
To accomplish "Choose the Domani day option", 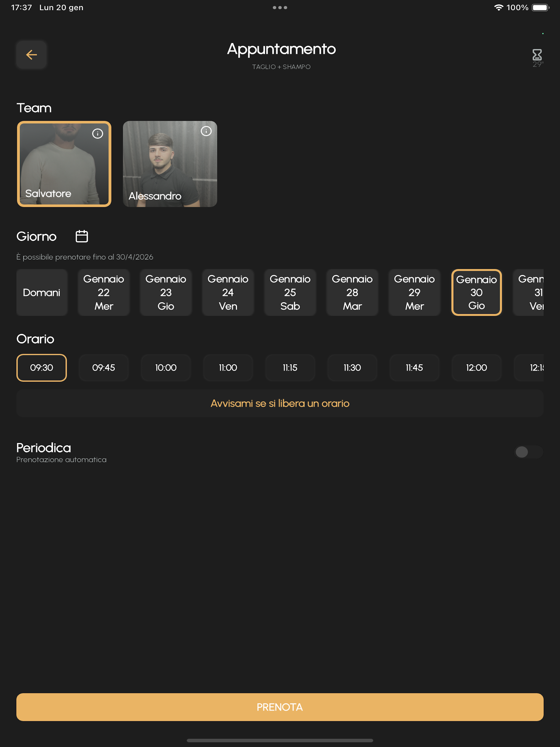I will click(x=42, y=293).
